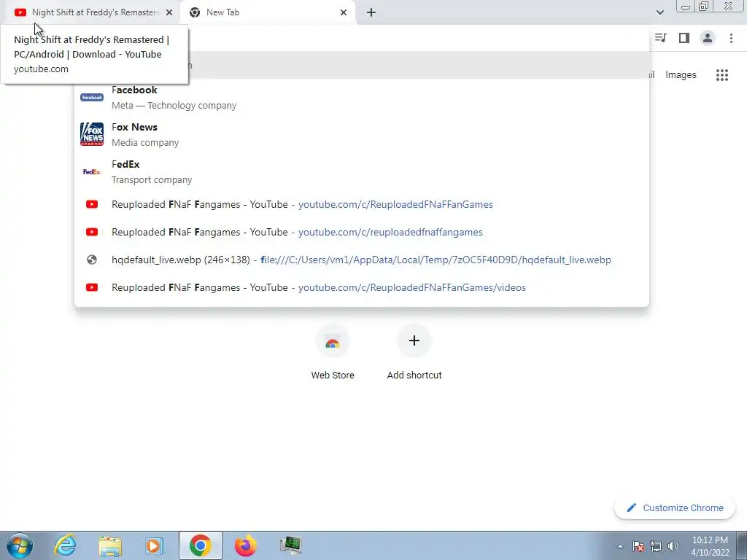Toggle the Chrome side panel icon

coord(684,38)
